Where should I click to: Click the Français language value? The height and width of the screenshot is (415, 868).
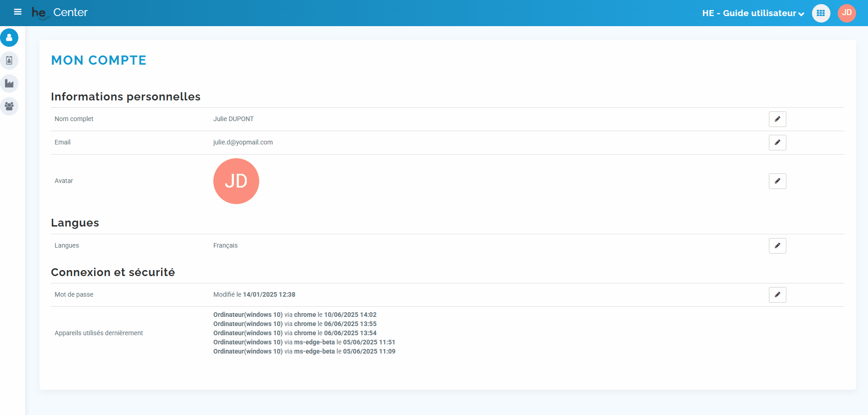pos(225,246)
